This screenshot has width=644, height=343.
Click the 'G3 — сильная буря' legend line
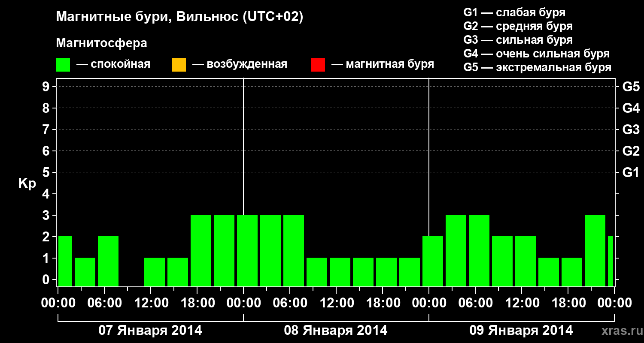pyautogui.click(x=518, y=40)
